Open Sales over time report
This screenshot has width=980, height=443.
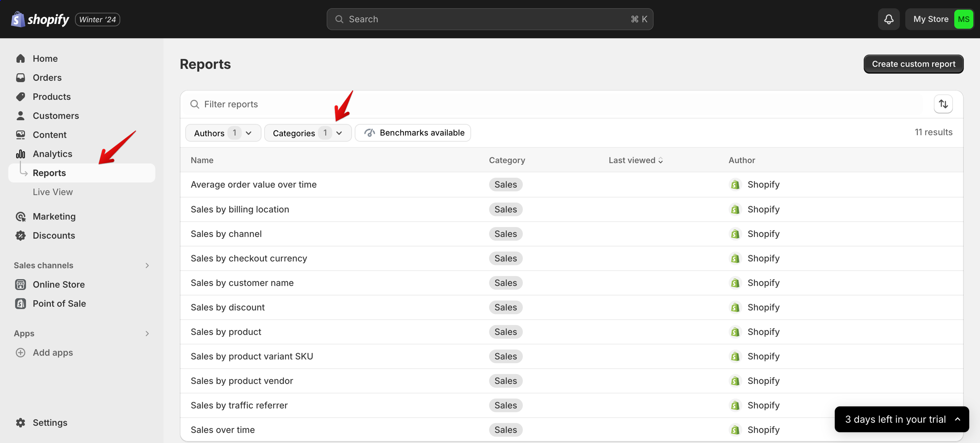coord(223,430)
